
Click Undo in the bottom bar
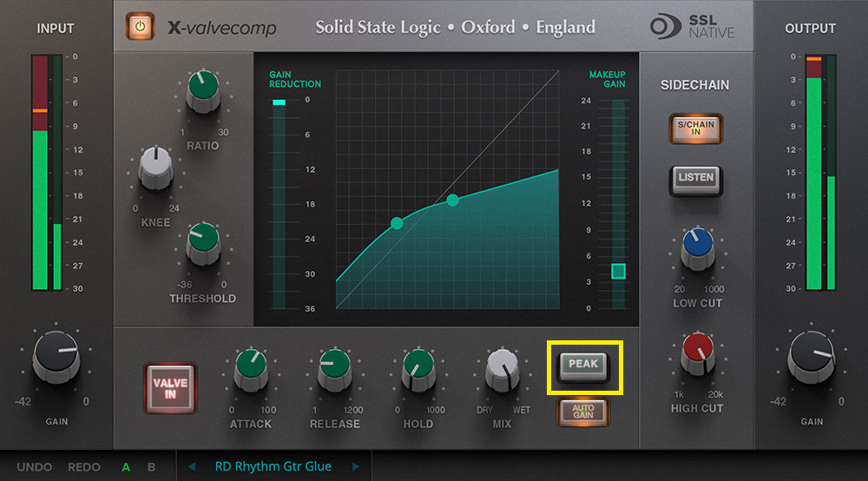pyautogui.click(x=35, y=467)
